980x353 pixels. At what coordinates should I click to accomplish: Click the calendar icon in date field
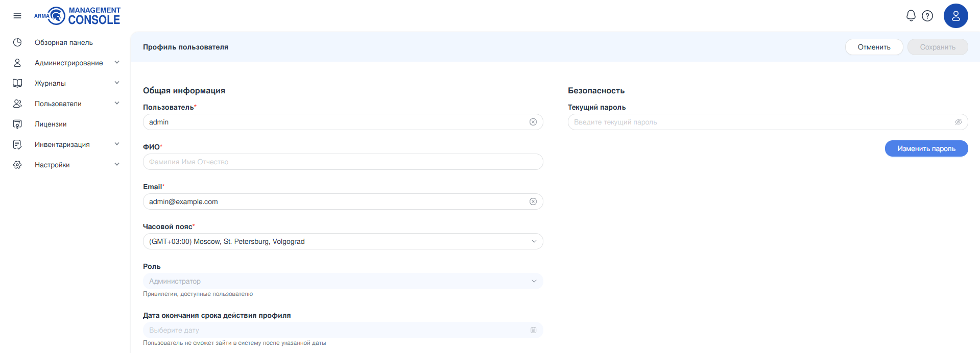[x=533, y=330]
